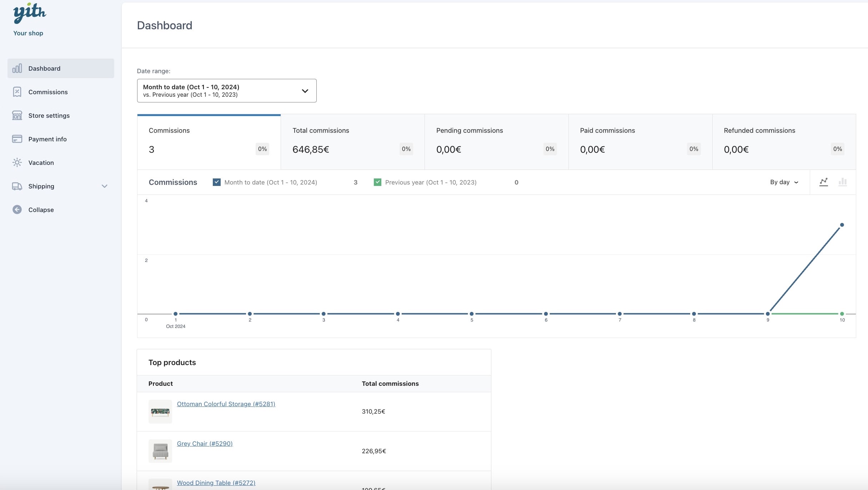Select the Pending commissions tab
Viewport: 868px width, 490px height.
[496, 142]
